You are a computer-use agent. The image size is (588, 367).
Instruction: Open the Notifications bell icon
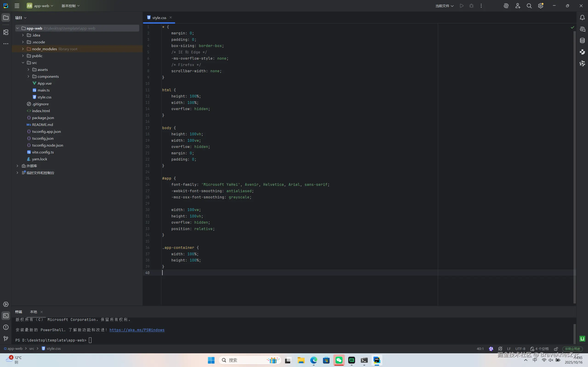tap(582, 18)
